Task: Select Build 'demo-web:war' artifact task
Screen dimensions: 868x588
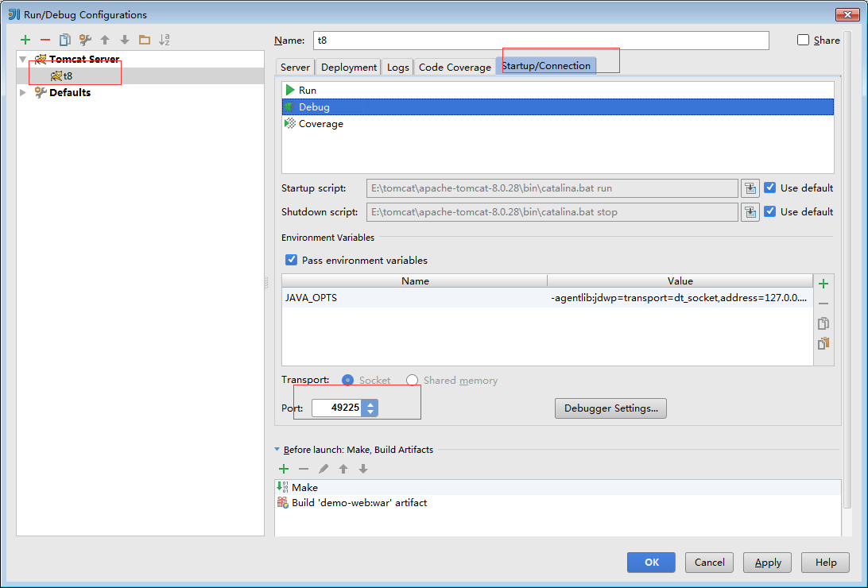Action: (557, 503)
